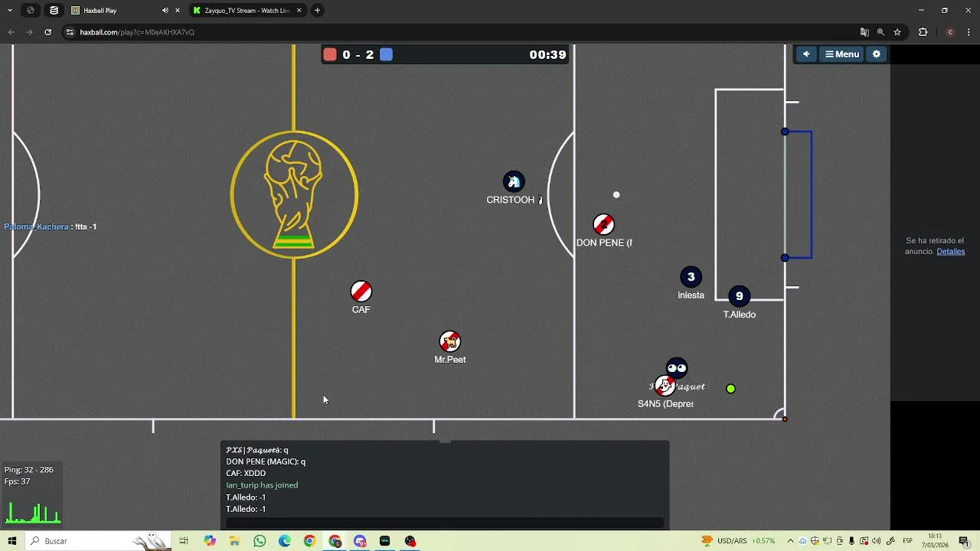Open the browser extensions puzzle icon
980x551 pixels.
point(923,32)
